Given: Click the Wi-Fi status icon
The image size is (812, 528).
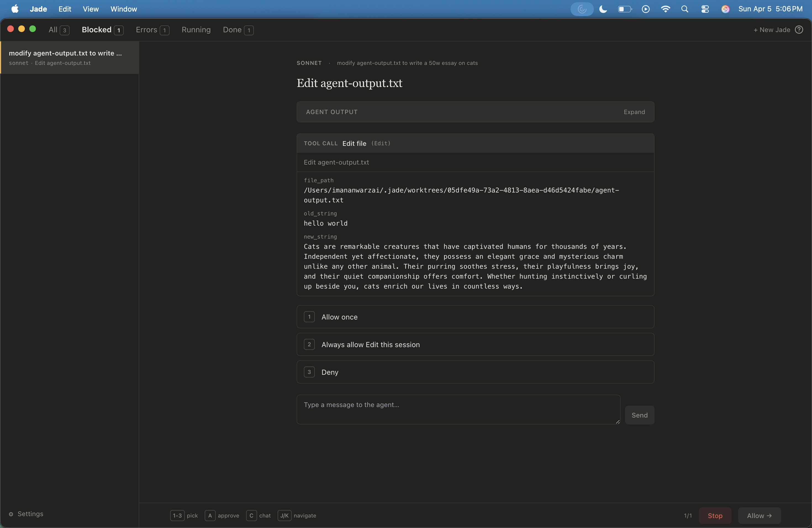Looking at the screenshot, I should click(x=665, y=9).
